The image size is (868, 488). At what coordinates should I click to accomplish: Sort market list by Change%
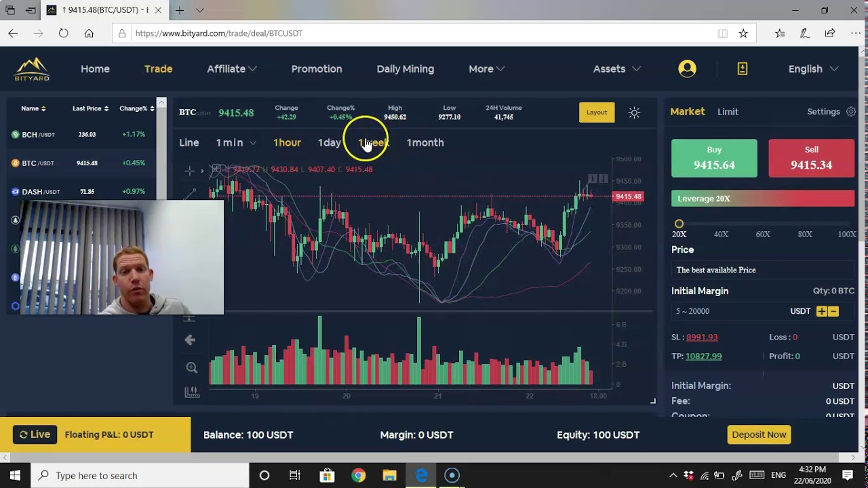(x=136, y=108)
